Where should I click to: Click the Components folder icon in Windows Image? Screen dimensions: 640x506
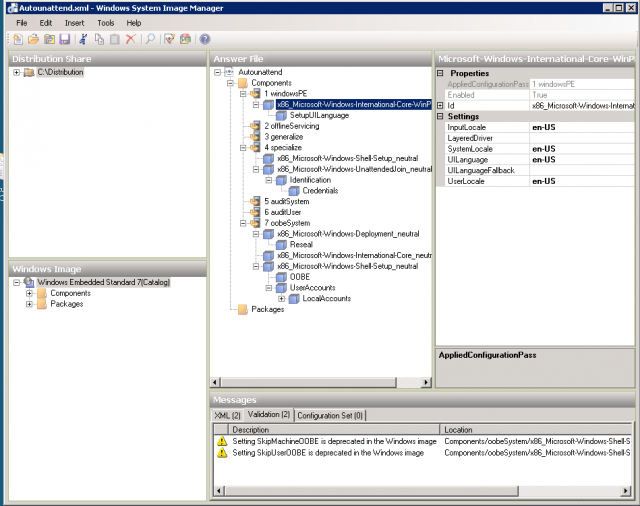[42, 293]
